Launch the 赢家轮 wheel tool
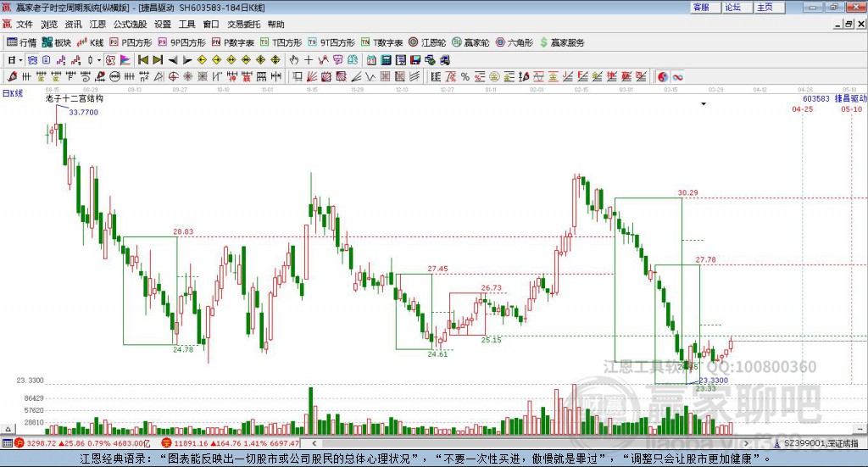 (x=470, y=42)
